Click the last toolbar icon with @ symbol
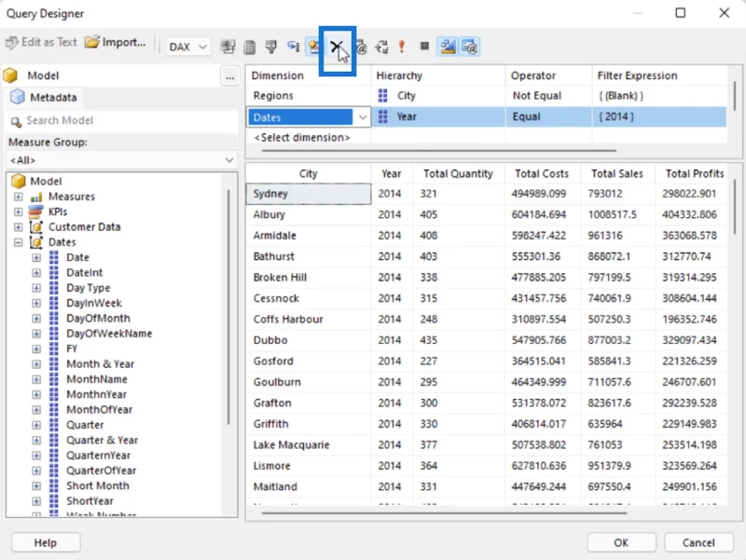746x560 pixels. [x=470, y=47]
